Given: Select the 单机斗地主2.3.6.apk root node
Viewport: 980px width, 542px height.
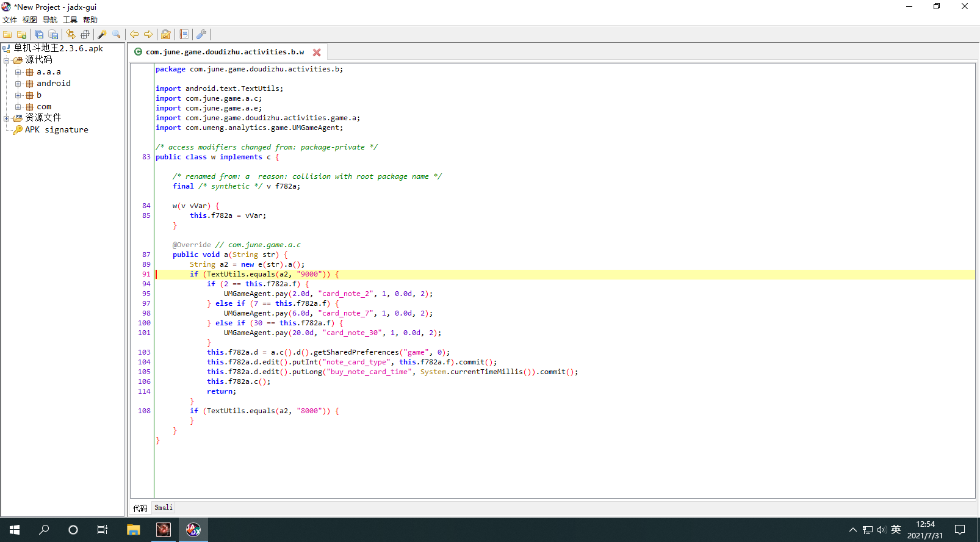Looking at the screenshot, I should pos(59,48).
